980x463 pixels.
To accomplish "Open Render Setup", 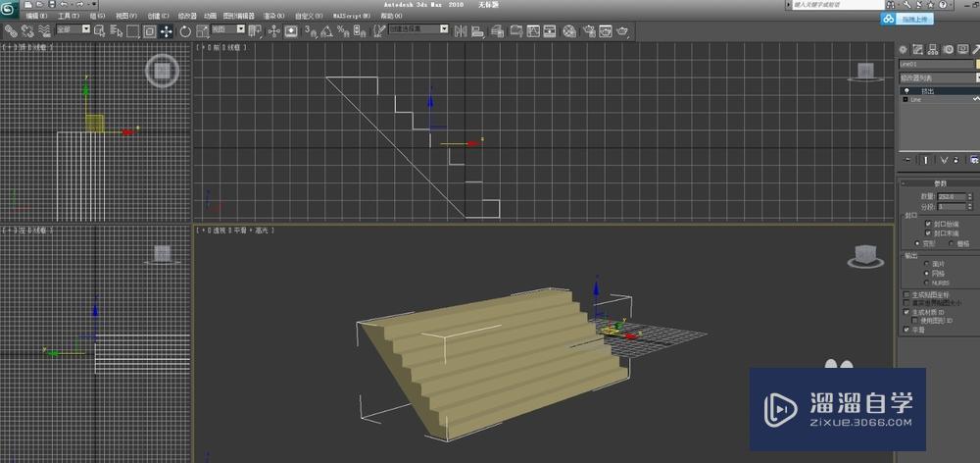I will (x=589, y=30).
